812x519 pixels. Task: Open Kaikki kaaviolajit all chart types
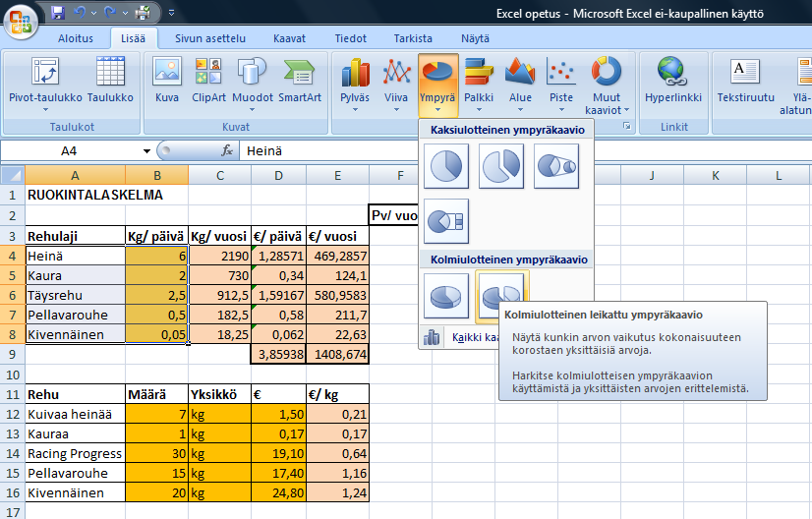pyautogui.click(x=459, y=338)
